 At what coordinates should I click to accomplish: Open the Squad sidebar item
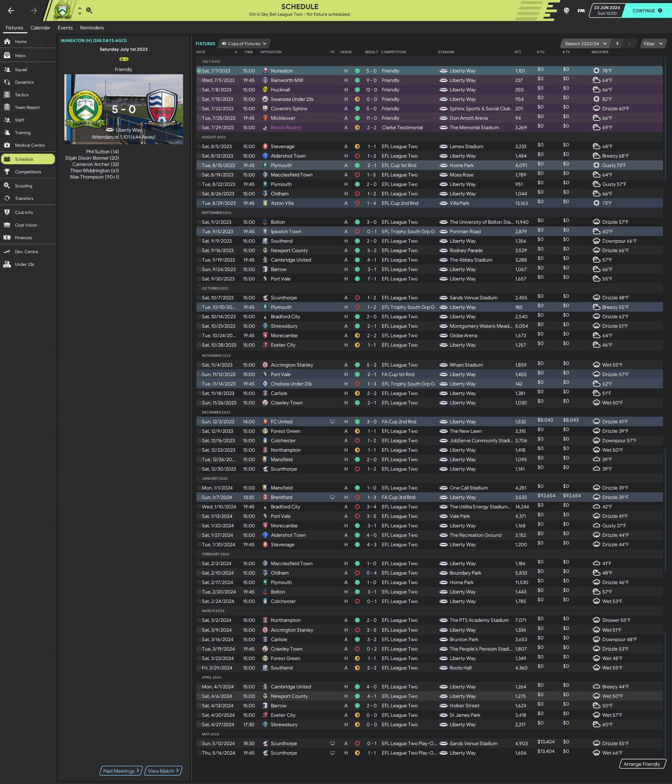tap(28, 70)
